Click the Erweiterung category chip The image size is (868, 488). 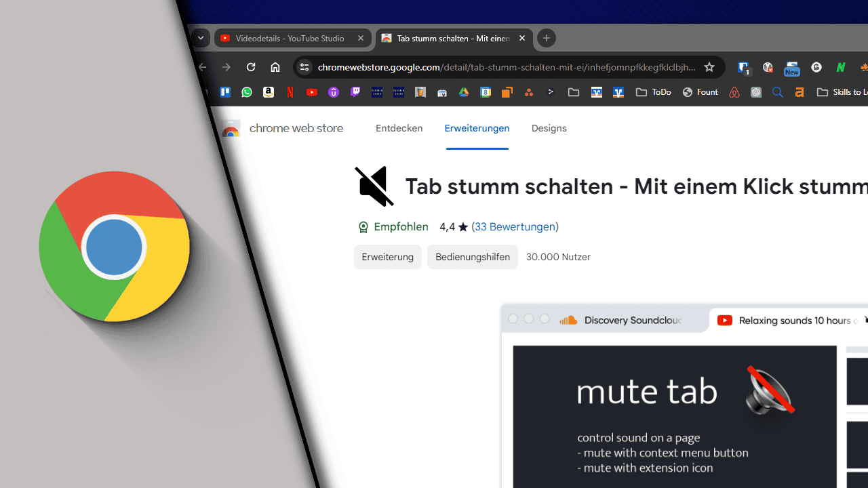tap(388, 257)
